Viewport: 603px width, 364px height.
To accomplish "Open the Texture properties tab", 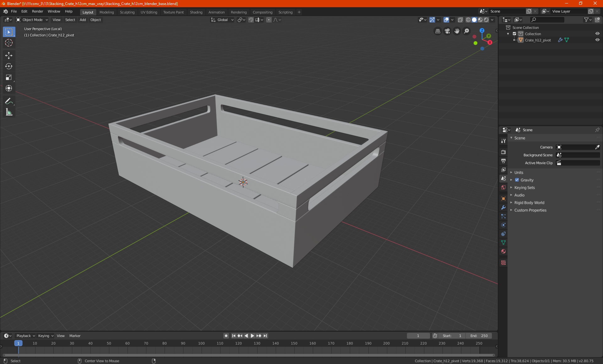I will (503, 263).
